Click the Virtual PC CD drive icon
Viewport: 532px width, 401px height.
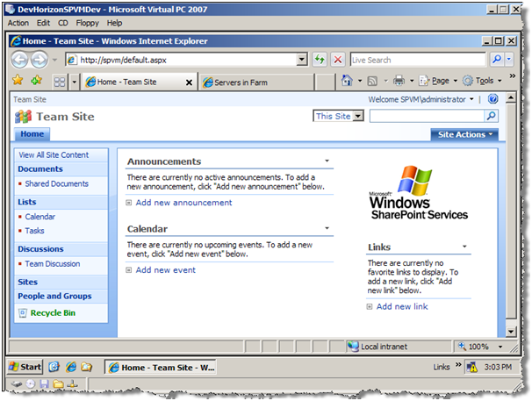tap(31, 384)
